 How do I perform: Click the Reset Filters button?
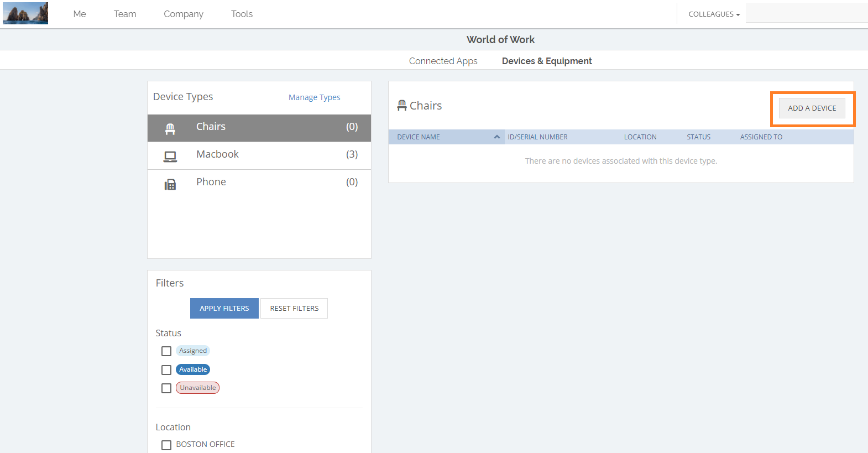[x=294, y=309]
